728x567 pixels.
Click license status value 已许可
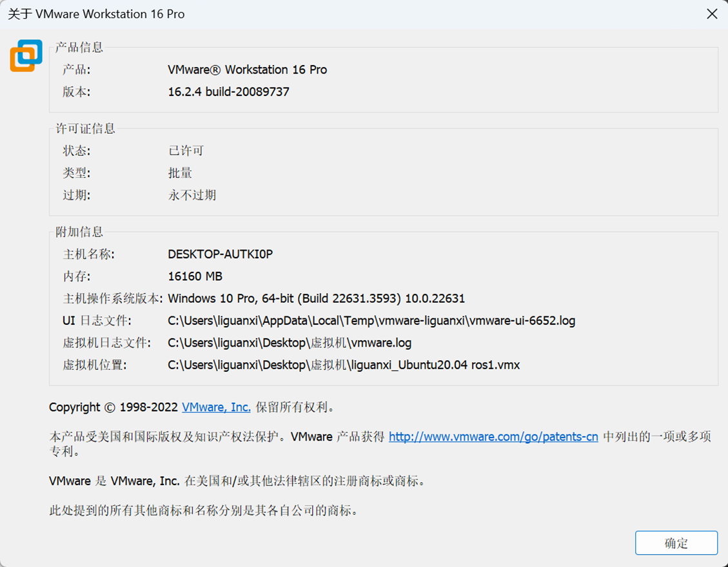coord(186,151)
